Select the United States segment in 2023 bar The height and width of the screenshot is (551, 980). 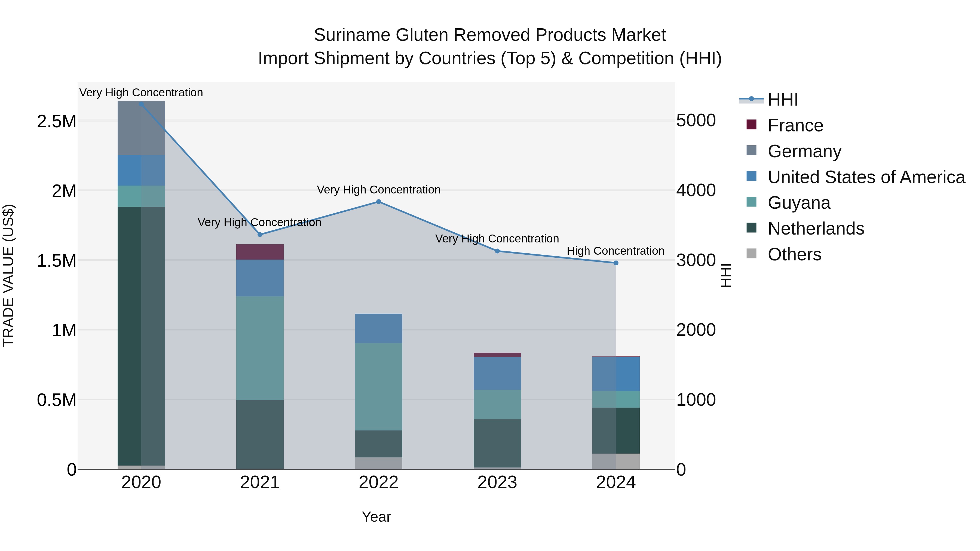pos(497,373)
